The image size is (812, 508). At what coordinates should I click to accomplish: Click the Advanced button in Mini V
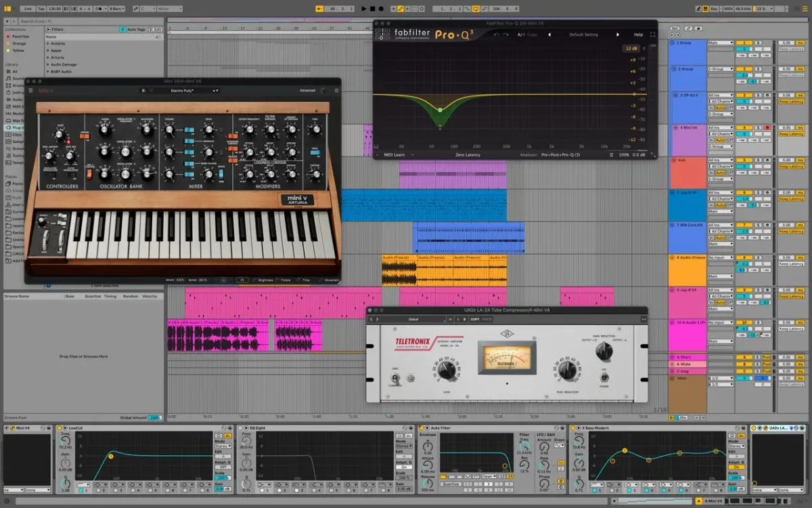[307, 90]
